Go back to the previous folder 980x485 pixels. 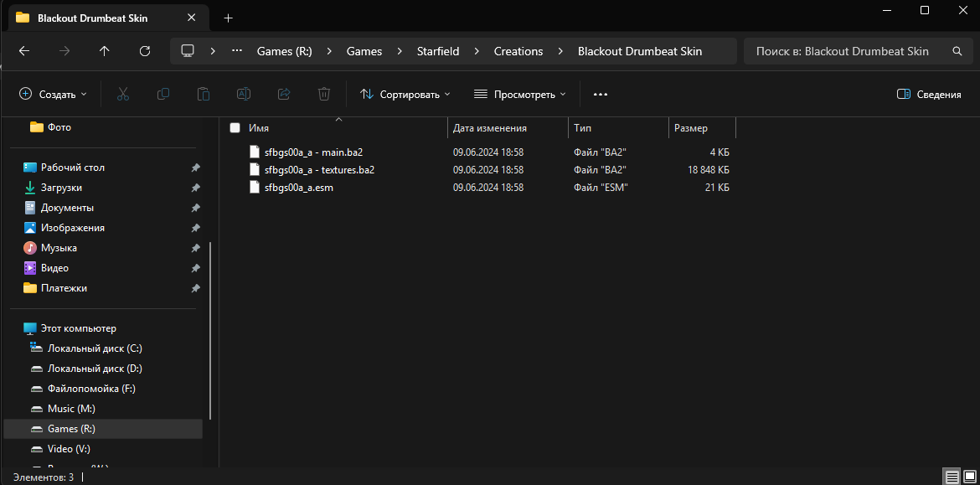point(24,51)
